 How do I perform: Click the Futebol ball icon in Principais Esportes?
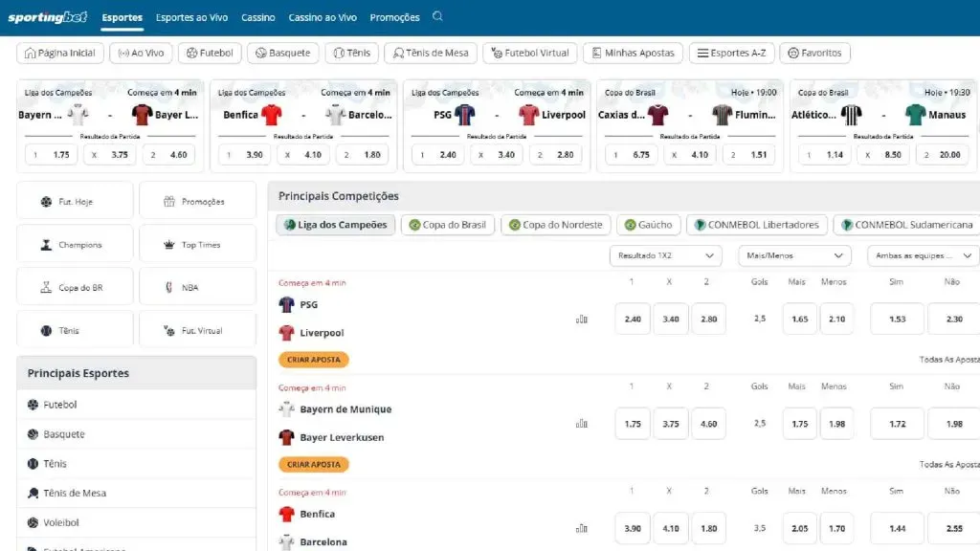[x=33, y=405]
